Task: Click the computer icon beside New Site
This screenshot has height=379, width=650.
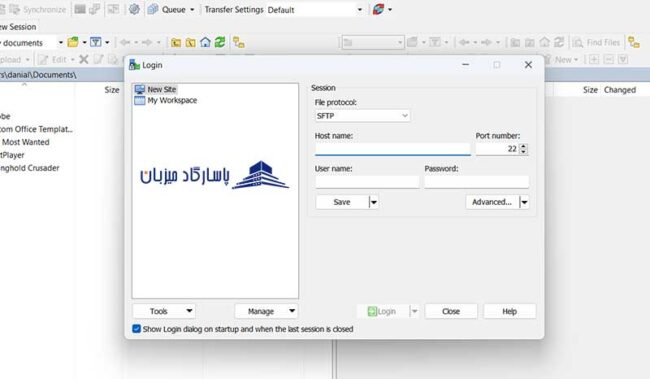Action: pos(140,89)
